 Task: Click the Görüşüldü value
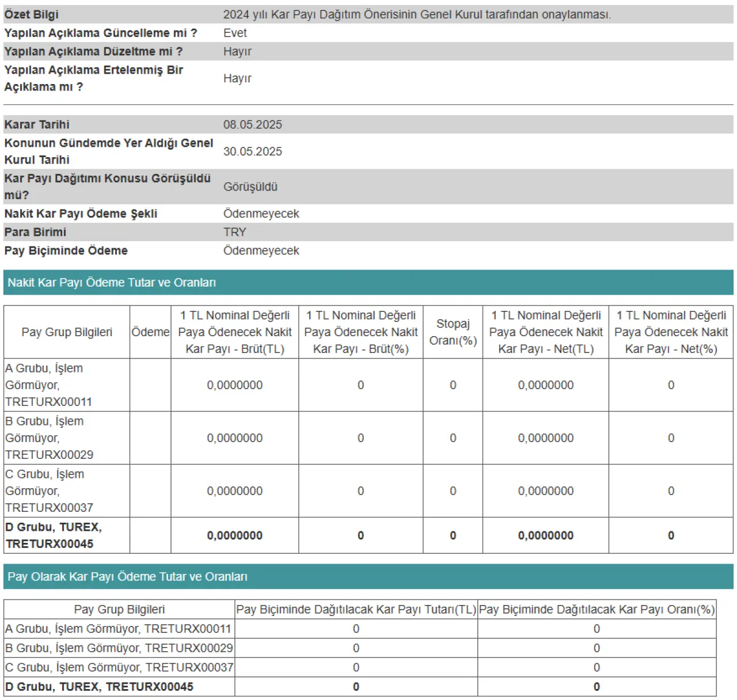click(250, 187)
